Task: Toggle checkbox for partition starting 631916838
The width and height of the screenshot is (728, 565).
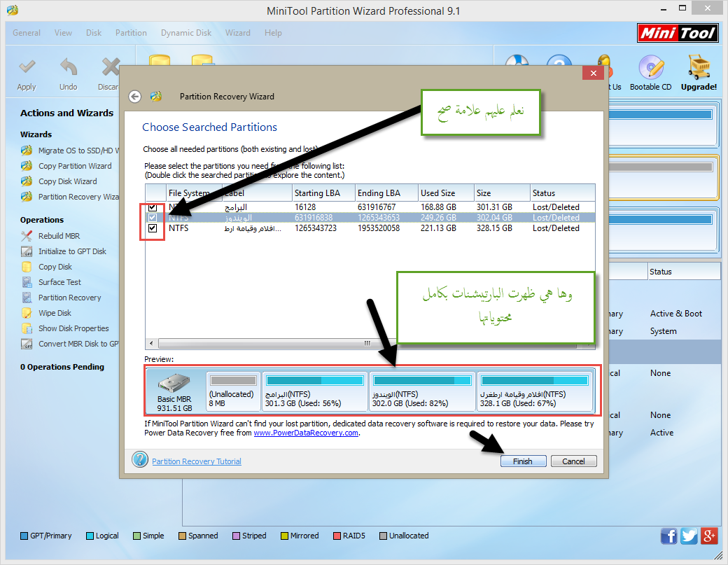Action: (153, 217)
